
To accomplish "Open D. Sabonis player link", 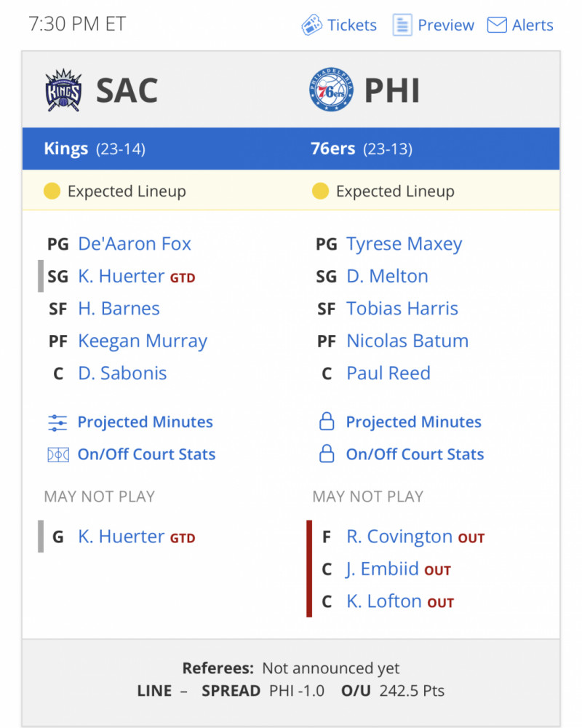I will pyautogui.click(x=122, y=373).
